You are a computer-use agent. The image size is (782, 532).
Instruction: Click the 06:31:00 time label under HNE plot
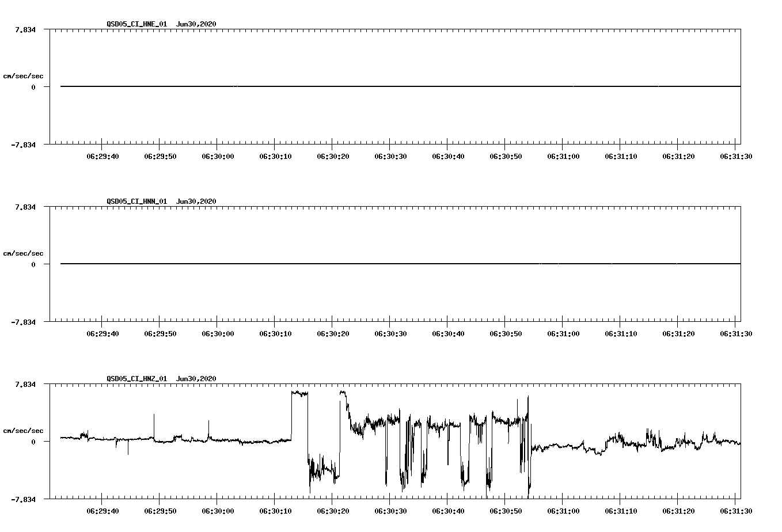pyautogui.click(x=563, y=156)
